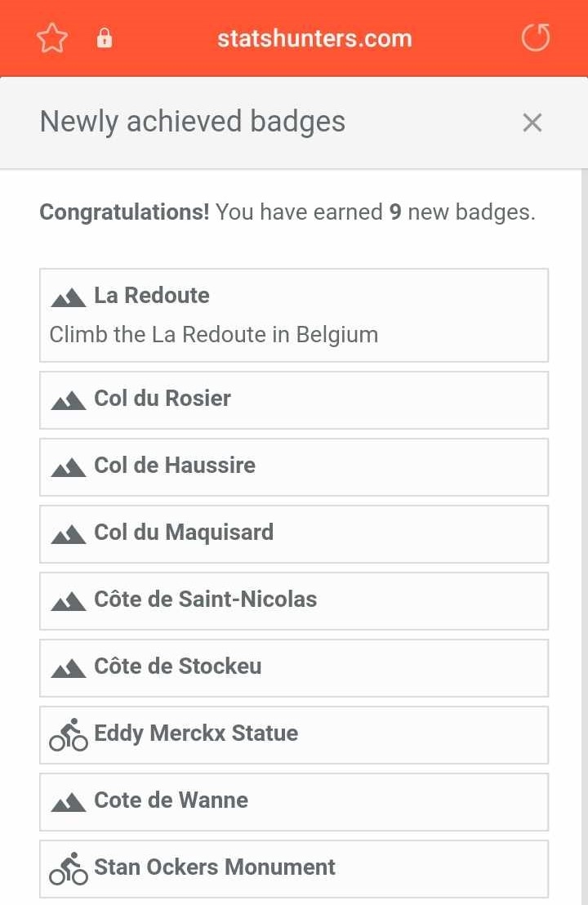Viewport: 588px width, 905px height.
Task: Click the mountain icon beside Col du Rosier
Action: point(69,400)
